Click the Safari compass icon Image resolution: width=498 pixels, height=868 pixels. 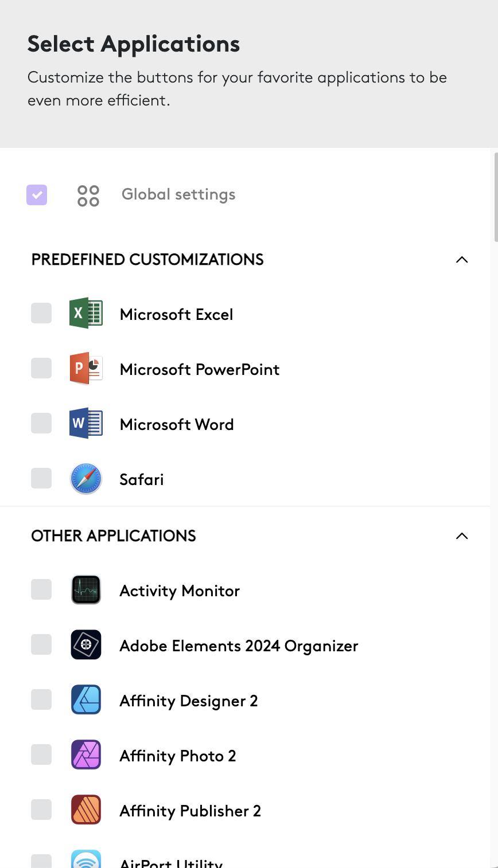[86, 479]
